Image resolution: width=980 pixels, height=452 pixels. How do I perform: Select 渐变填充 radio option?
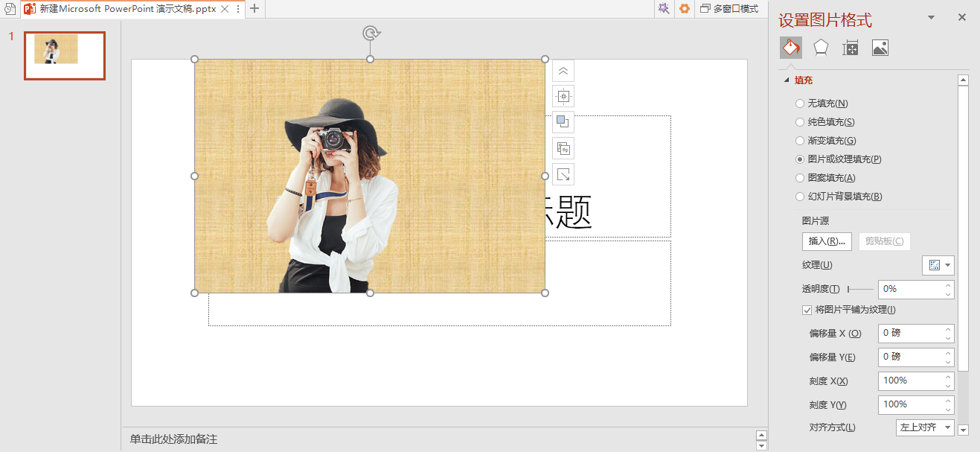[x=800, y=141]
